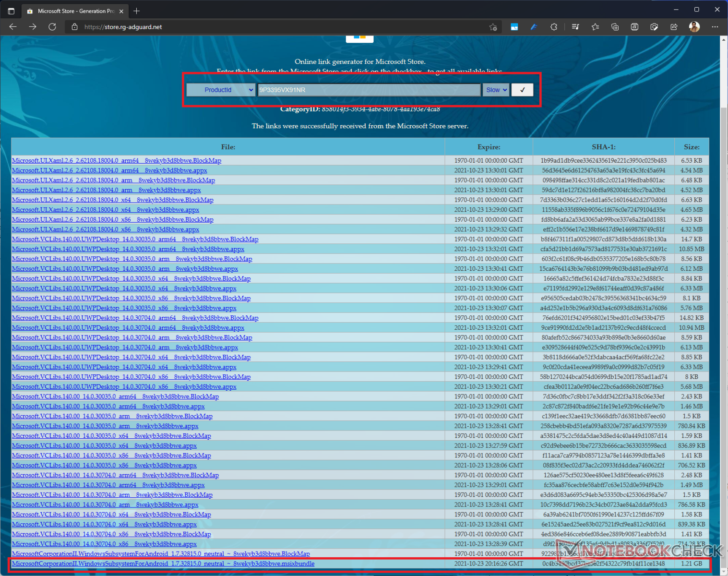Click the address bar URL
The width and height of the screenshot is (728, 576).
[x=123, y=27]
